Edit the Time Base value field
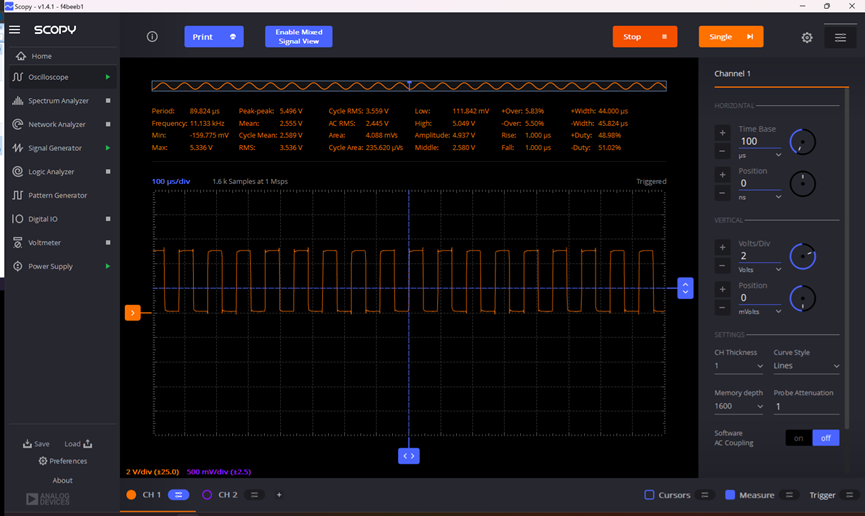The image size is (865, 516). click(x=760, y=141)
